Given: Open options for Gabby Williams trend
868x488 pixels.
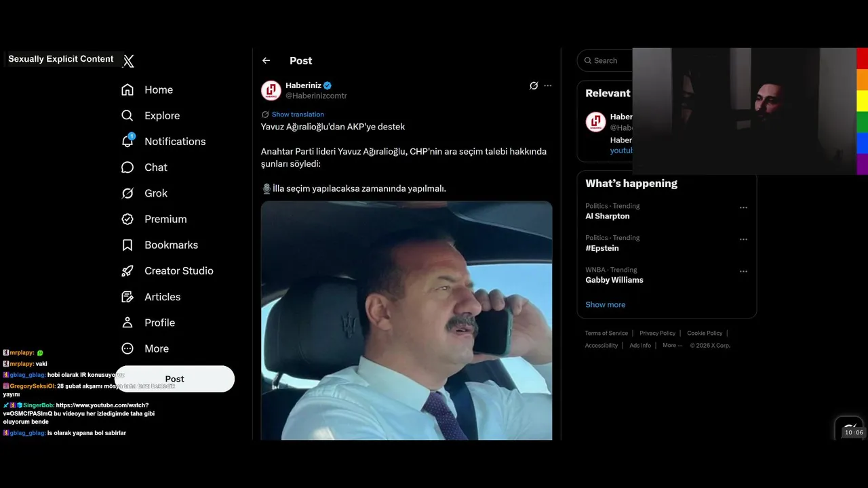Looking at the screenshot, I should tap(743, 271).
